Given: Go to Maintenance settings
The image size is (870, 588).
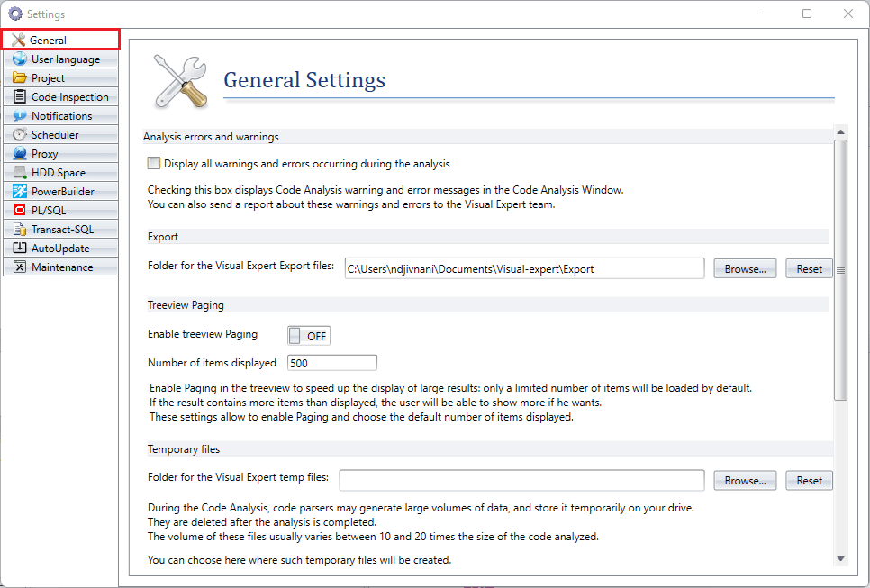Looking at the screenshot, I should 60,267.
